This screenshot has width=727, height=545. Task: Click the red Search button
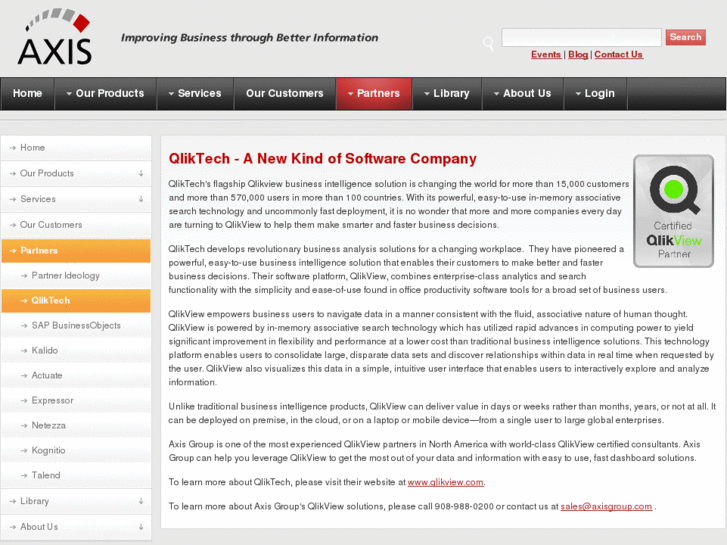[x=685, y=37]
